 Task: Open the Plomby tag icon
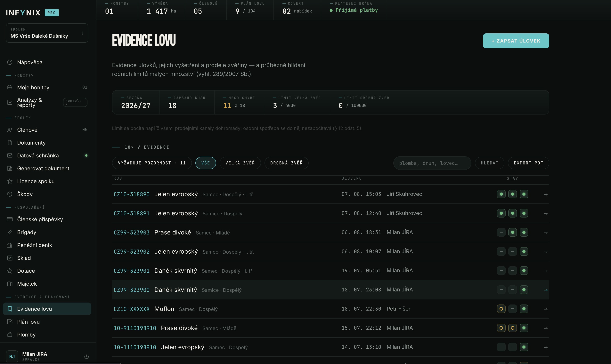(10, 335)
